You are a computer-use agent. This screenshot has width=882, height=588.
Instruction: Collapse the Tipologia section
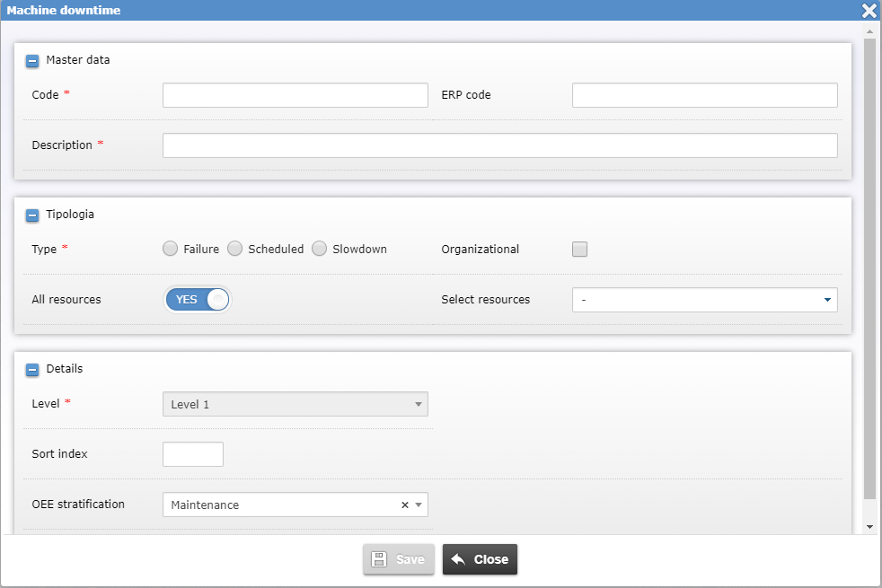[32, 215]
